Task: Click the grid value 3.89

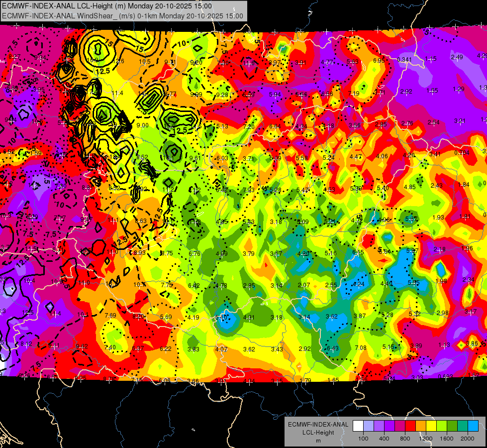Action: click(x=416, y=346)
